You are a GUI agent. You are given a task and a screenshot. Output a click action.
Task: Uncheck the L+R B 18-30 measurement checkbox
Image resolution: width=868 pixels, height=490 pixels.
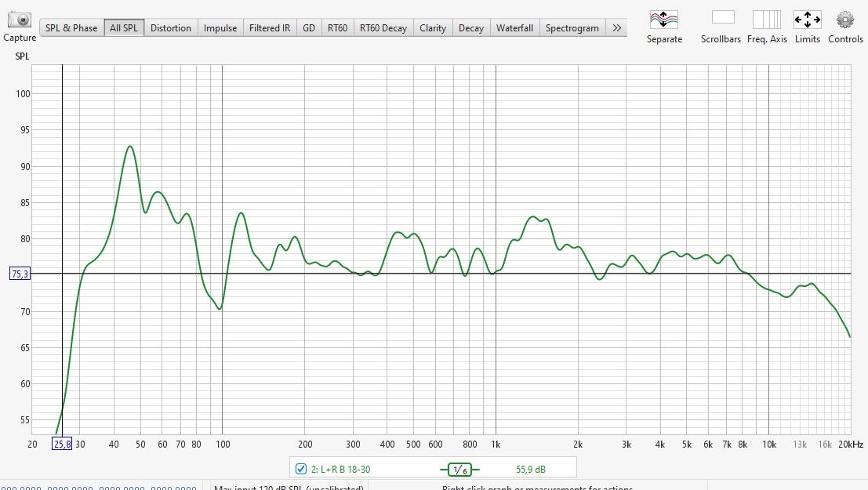click(x=301, y=469)
